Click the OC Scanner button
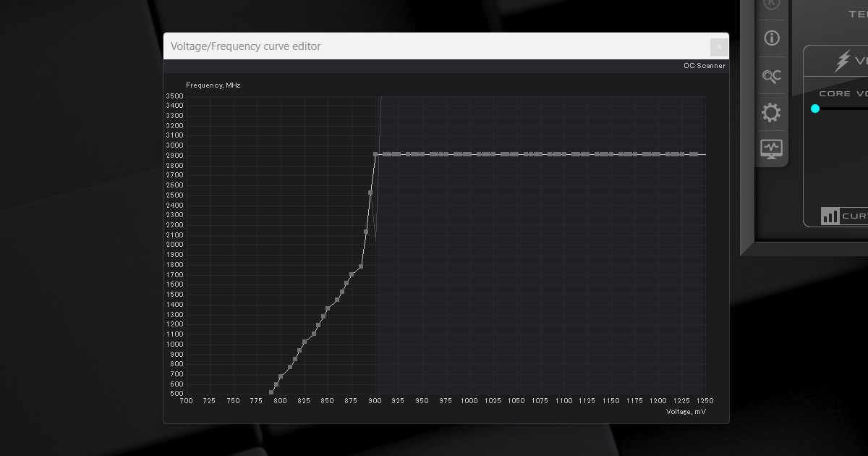868x456 pixels. (x=704, y=66)
